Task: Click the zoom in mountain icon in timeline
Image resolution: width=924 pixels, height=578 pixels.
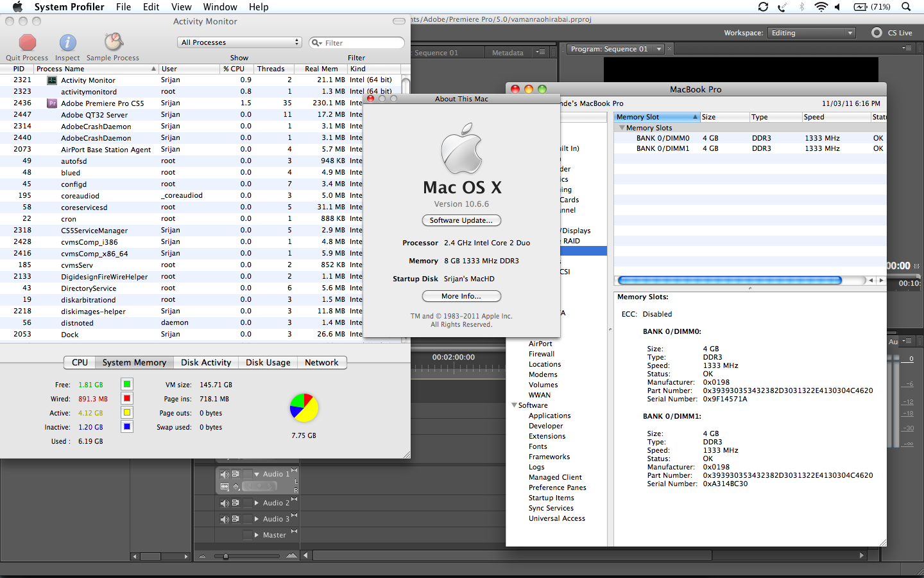Action: [291, 556]
